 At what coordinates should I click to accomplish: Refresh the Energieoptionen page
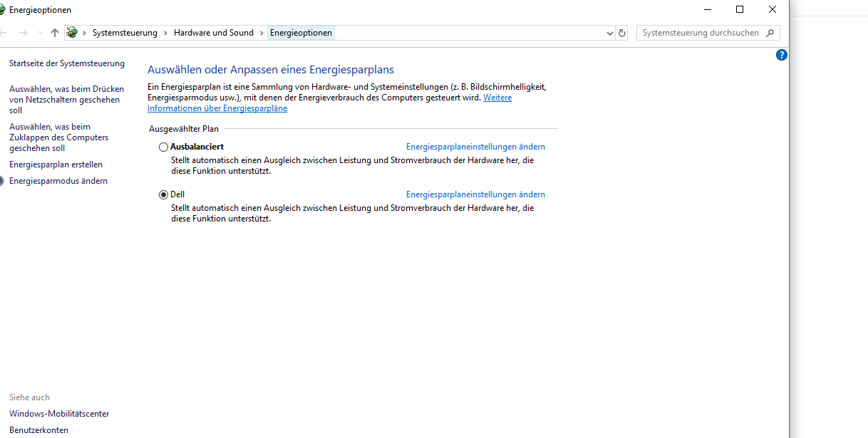pyautogui.click(x=622, y=33)
